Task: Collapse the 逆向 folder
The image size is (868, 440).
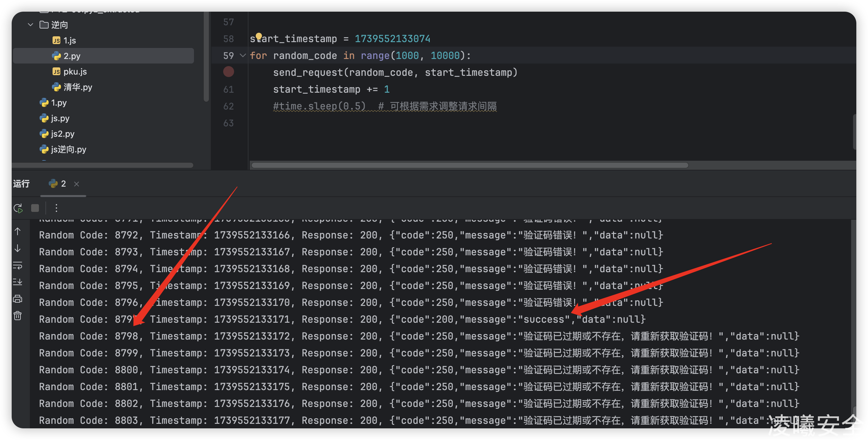Action: [x=31, y=25]
